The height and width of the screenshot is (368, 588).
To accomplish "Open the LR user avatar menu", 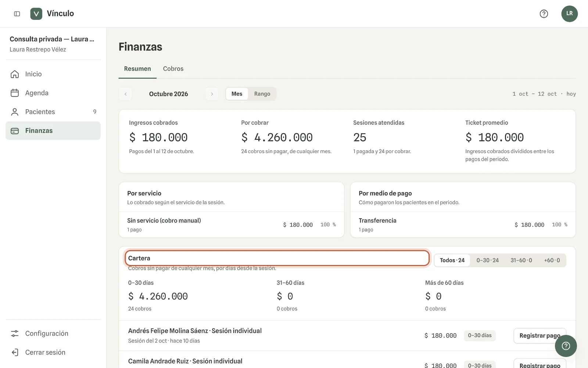I will point(569,14).
